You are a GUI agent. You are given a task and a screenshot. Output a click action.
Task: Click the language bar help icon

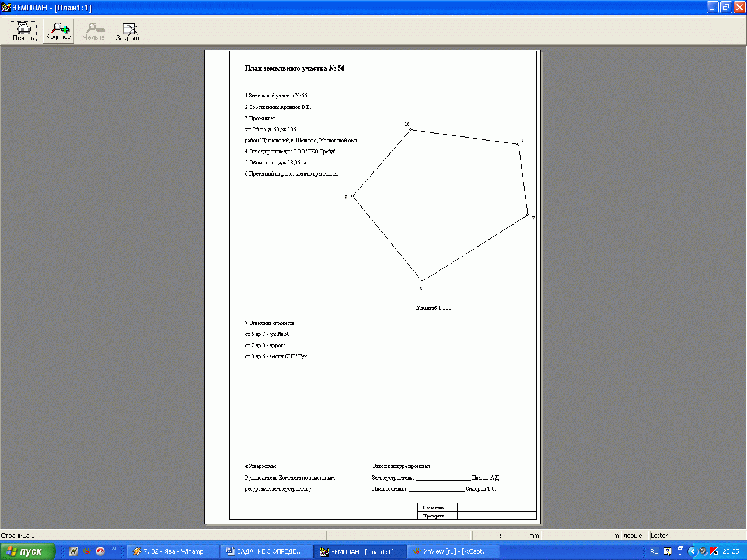click(668, 551)
